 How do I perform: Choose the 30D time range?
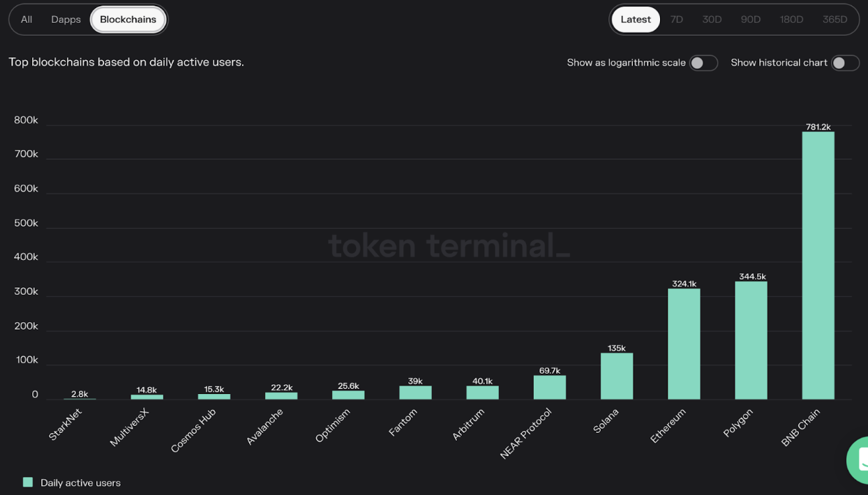tap(712, 20)
